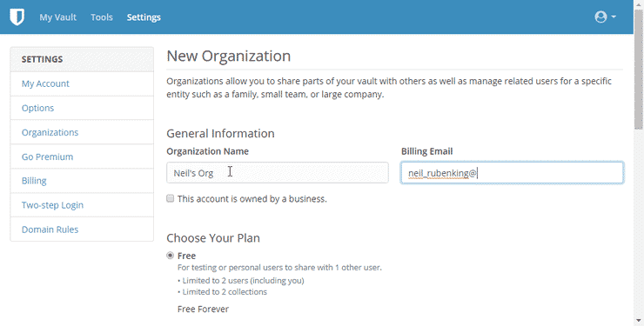Image resolution: width=644 pixels, height=326 pixels.
Task: Open the Tools menu item
Action: point(102,17)
